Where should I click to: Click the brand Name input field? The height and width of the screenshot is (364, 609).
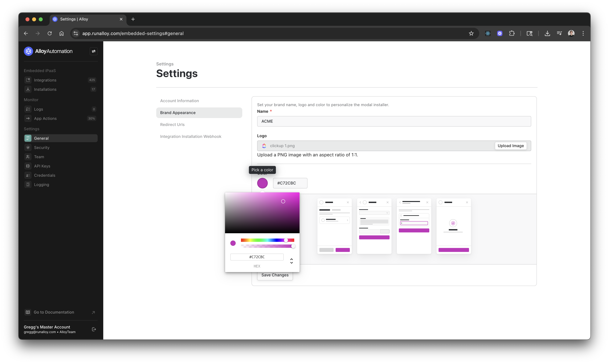coord(394,121)
